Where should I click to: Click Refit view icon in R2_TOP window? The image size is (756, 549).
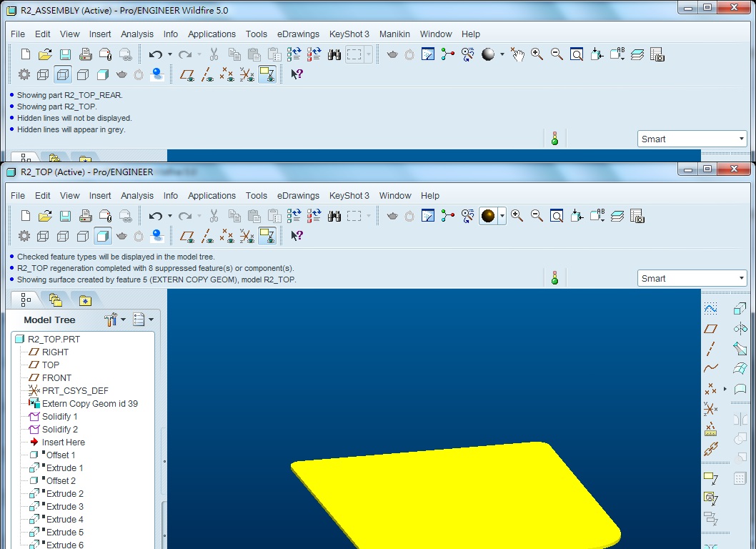click(557, 216)
